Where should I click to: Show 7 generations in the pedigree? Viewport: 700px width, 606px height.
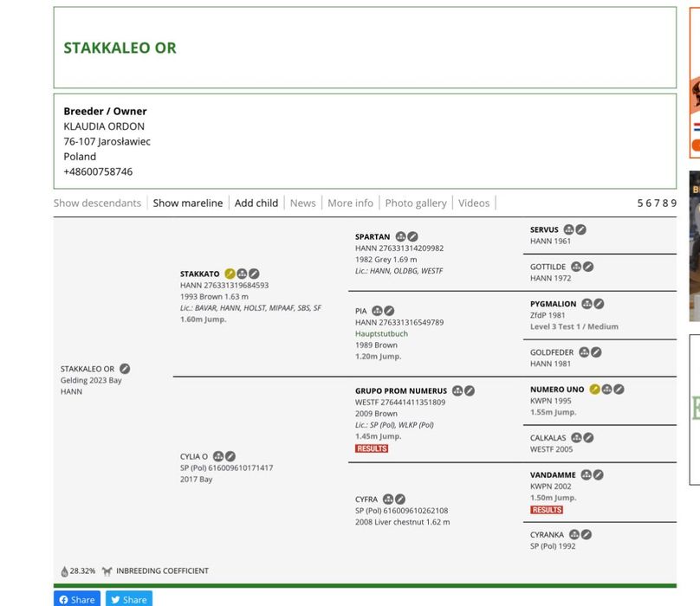tap(657, 203)
